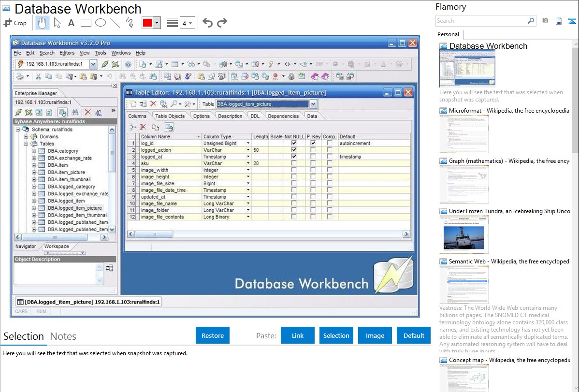
Task: Check Not NULL box for sku row
Action: click(294, 164)
